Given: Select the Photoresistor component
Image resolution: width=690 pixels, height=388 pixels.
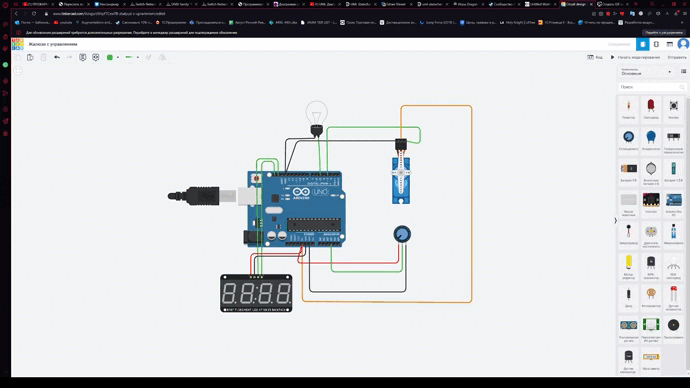Looking at the screenshot, I should click(x=651, y=297).
